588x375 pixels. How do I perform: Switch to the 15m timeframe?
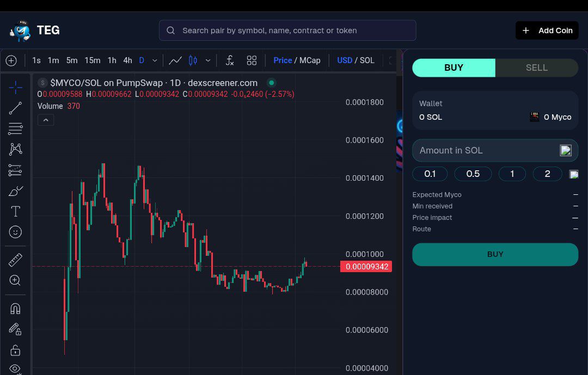pyautogui.click(x=92, y=60)
